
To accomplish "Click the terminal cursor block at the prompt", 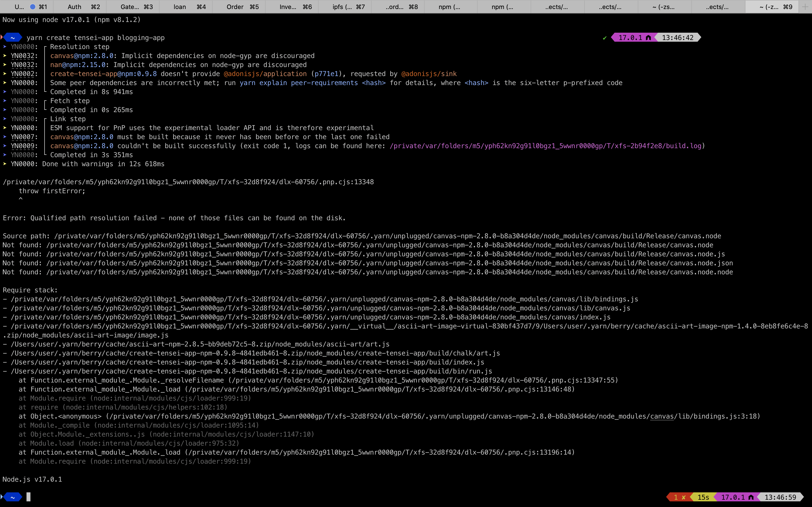I will point(28,497).
